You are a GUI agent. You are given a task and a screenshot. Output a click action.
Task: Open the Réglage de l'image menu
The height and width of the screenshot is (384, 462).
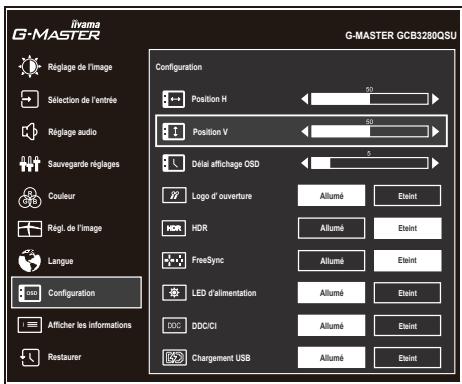(80, 67)
